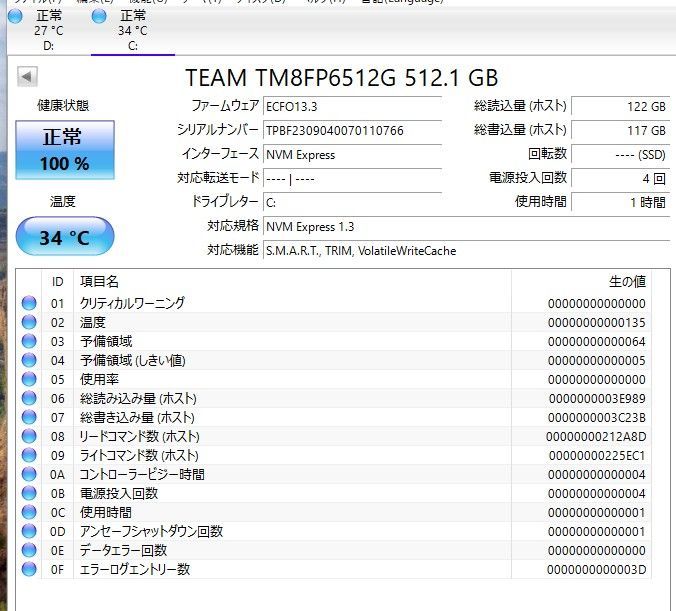Screen dimensions: 676x611
Task: Click the status orb for row 07 総書き込み量
Action: coord(29,417)
